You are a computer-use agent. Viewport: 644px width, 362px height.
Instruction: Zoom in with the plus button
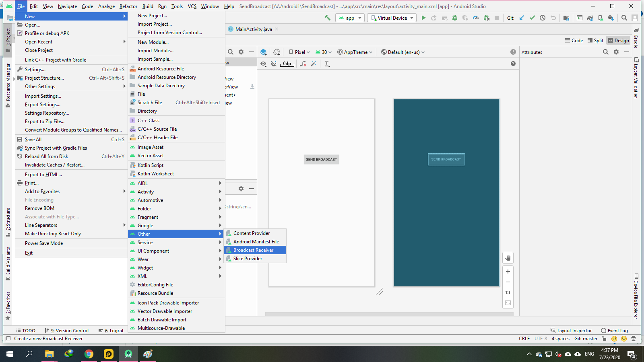[x=508, y=271]
